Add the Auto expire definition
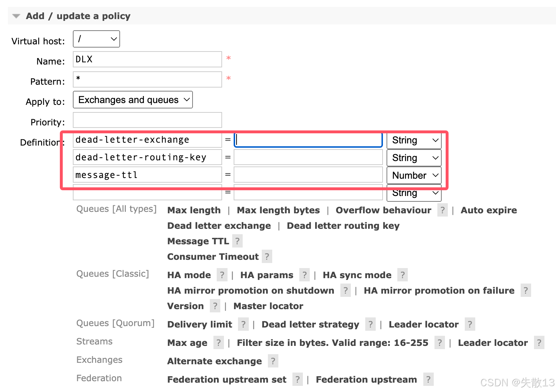 (x=489, y=210)
